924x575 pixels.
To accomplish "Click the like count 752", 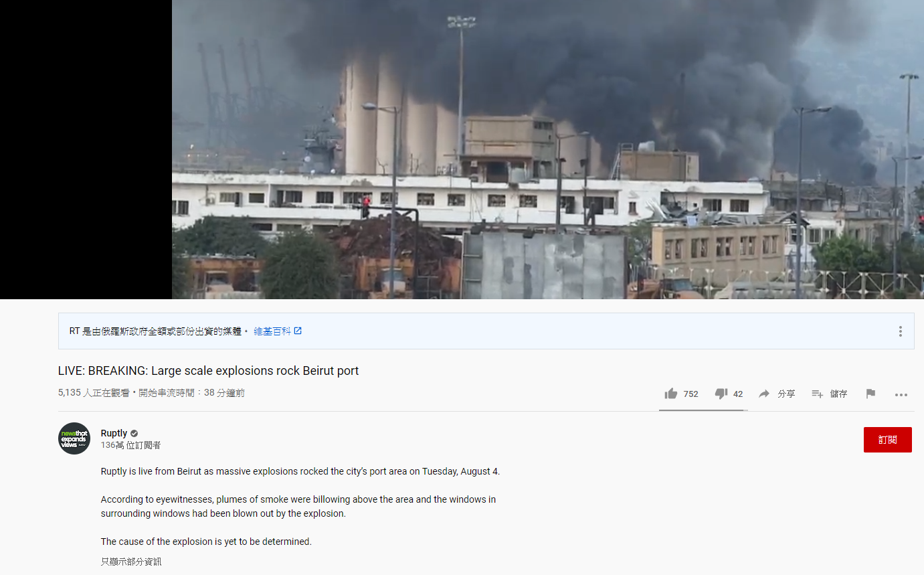I will point(690,394).
